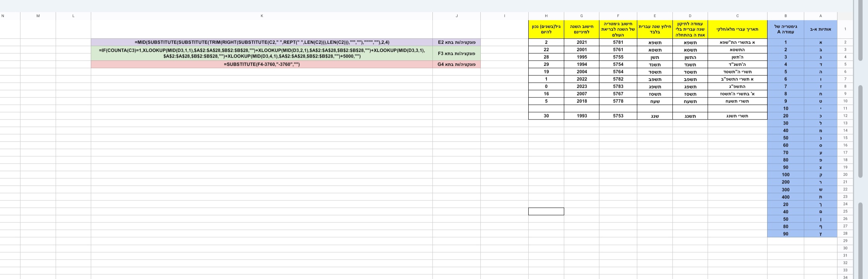Select year cell 2023
868x279 pixels.
(x=582, y=86)
